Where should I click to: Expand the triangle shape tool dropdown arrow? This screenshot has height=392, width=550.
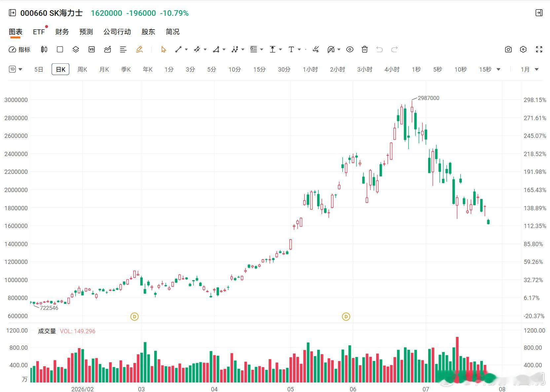point(224,49)
